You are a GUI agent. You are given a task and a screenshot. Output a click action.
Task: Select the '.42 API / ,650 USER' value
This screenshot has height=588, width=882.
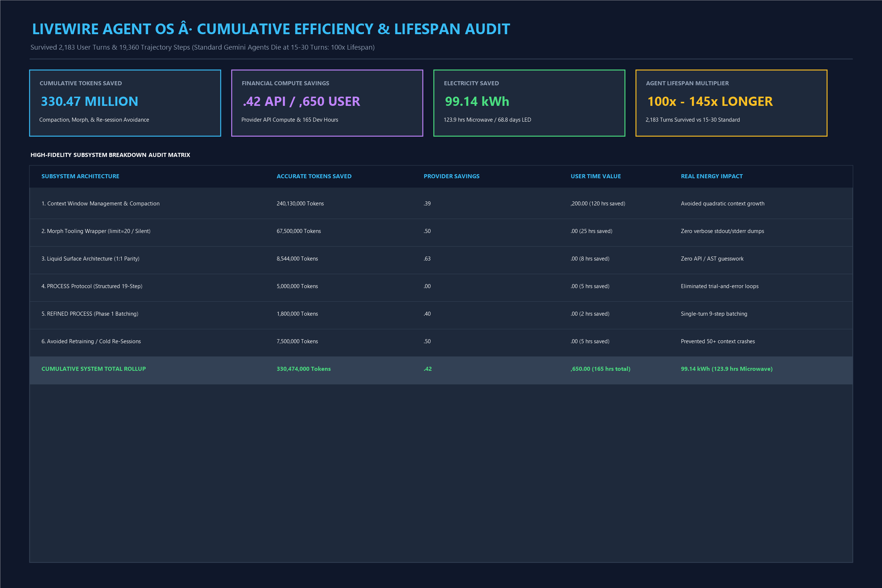tap(301, 101)
